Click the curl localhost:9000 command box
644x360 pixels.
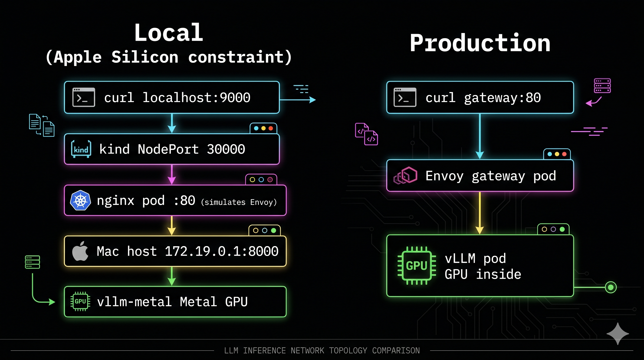point(172,97)
